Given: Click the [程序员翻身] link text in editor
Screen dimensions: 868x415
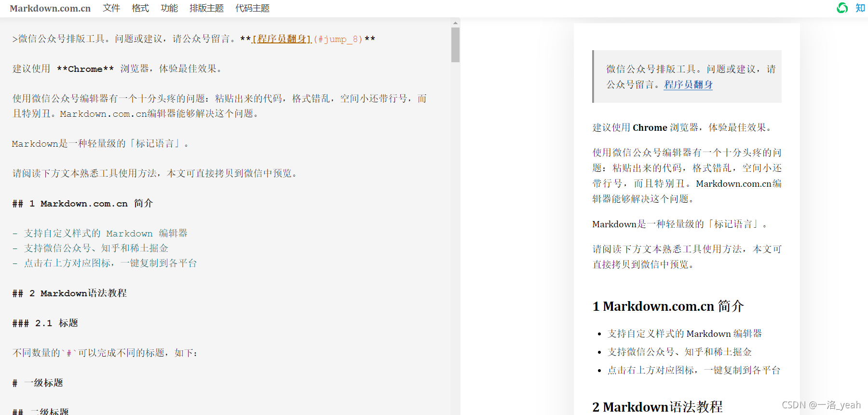Looking at the screenshot, I should (x=282, y=39).
